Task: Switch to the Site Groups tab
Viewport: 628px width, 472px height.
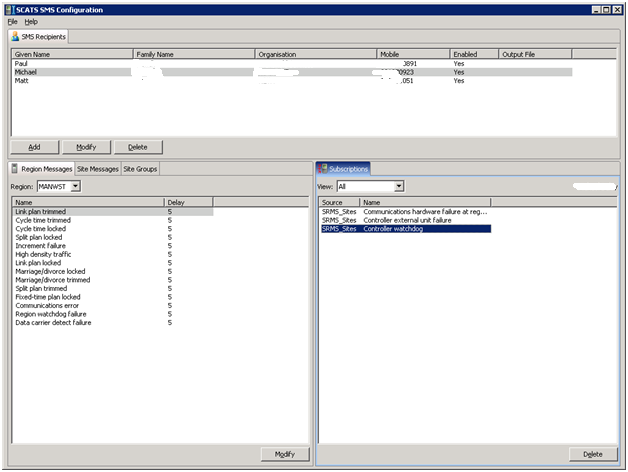Action: click(140, 169)
